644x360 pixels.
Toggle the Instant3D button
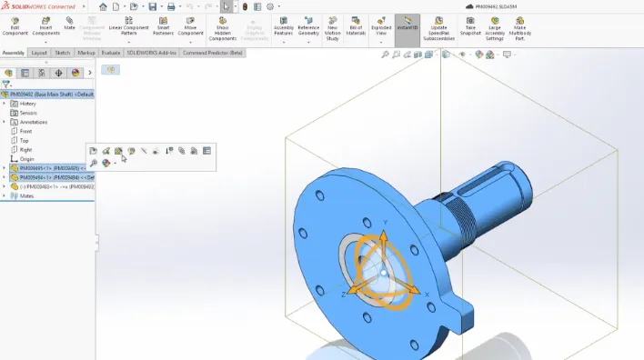tap(407, 25)
